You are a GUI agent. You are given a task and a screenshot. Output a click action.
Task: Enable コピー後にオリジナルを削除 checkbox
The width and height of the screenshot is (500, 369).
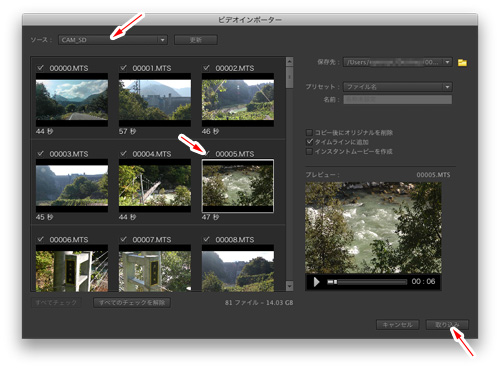point(309,132)
